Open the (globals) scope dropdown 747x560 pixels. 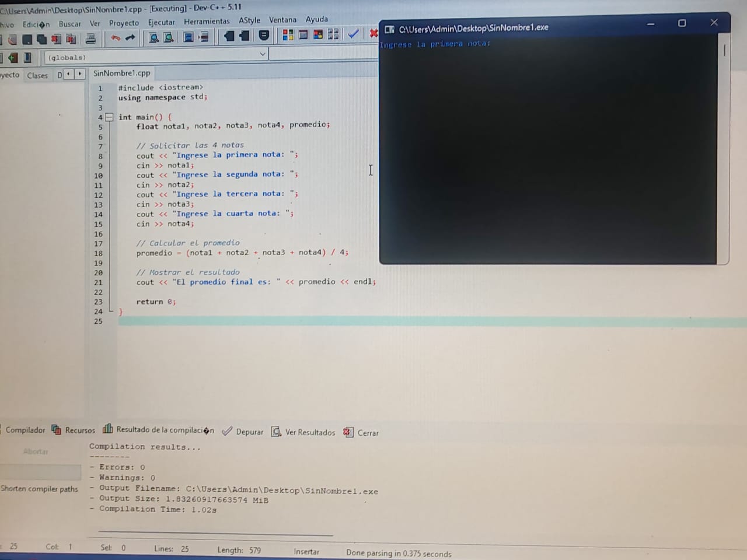point(262,54)
